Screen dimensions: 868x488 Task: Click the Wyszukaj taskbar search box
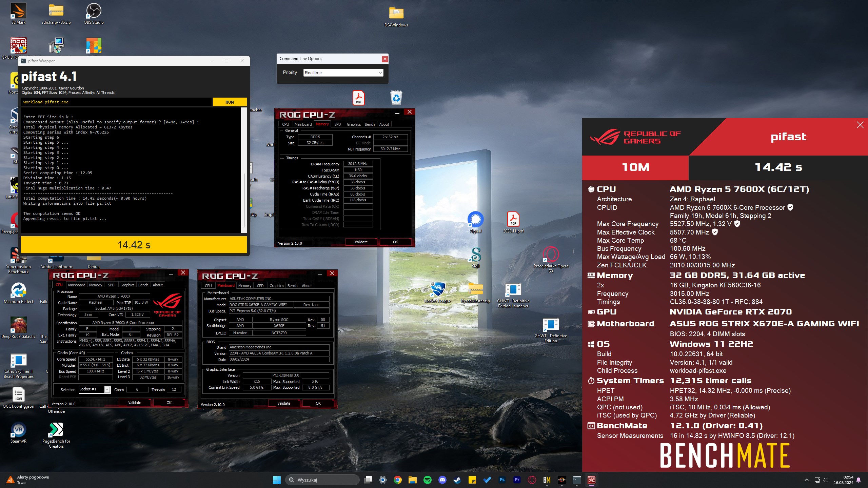[322, 480]
